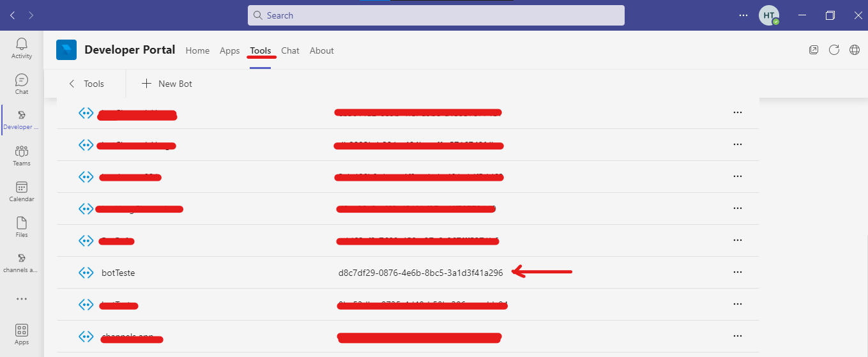
Task: Open Calendar in the left rail
Action: [22, 192]
